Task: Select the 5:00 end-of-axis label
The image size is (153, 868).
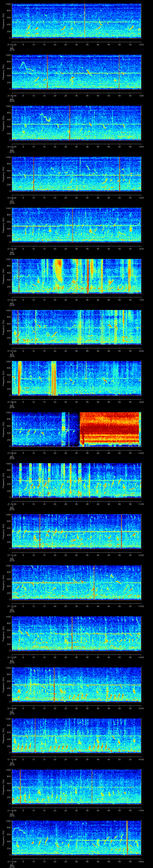Action: pos(141,197)
